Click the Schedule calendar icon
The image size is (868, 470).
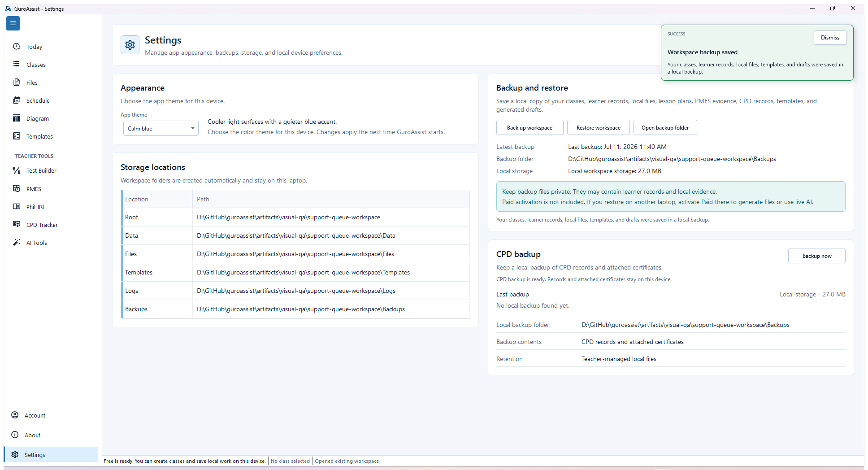[17, 100]
